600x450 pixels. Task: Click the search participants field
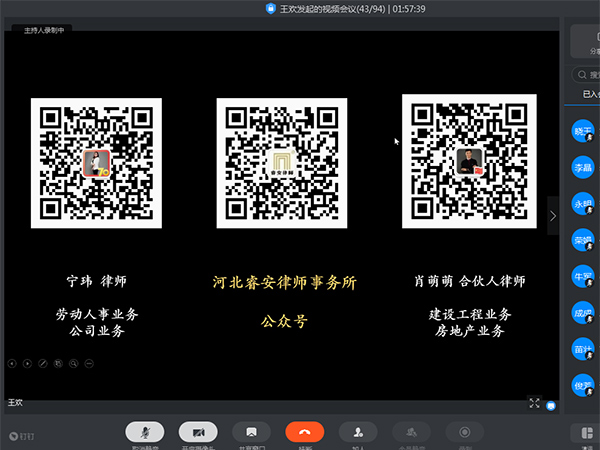586,74
